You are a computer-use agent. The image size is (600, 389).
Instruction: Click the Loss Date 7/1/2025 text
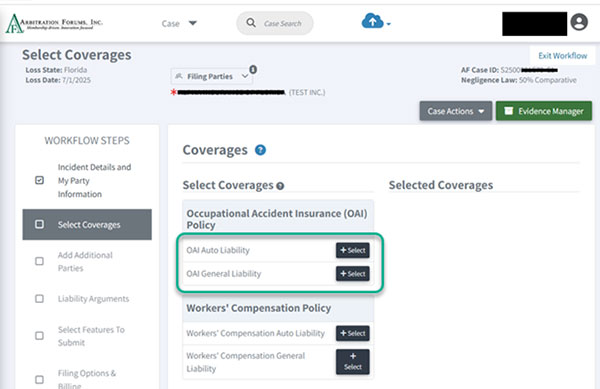58,80
